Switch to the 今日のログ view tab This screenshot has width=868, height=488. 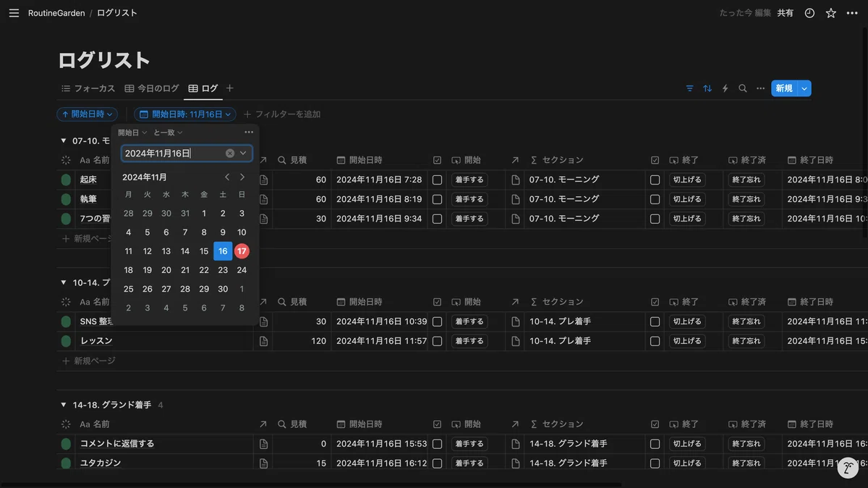152,88
